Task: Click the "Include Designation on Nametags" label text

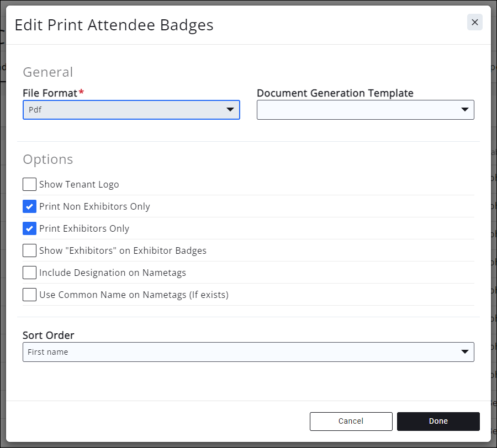Action: point(113,273)
